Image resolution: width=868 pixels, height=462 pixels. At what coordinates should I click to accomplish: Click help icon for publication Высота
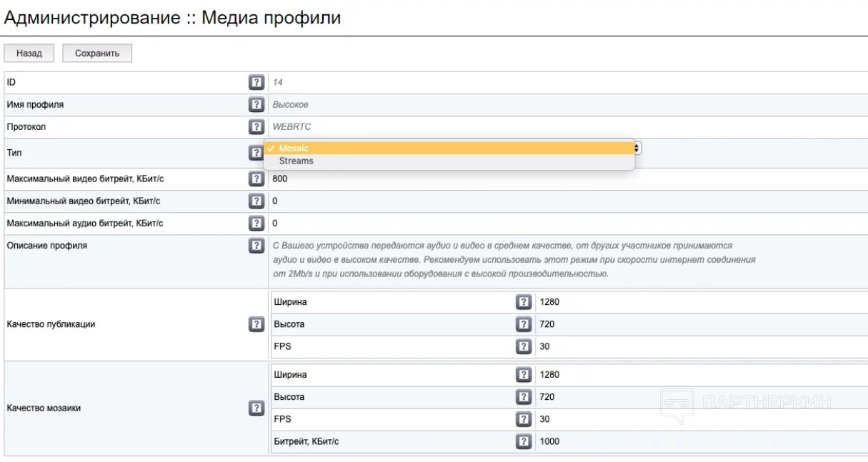(x=524, y=324)
